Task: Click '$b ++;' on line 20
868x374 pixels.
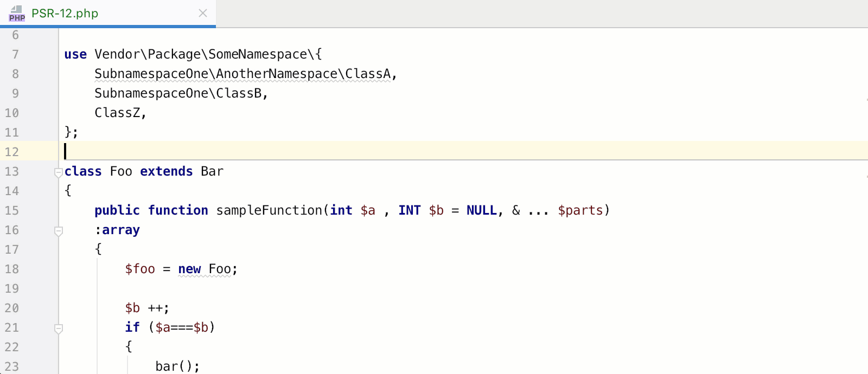Action: (x=147, y=308)
